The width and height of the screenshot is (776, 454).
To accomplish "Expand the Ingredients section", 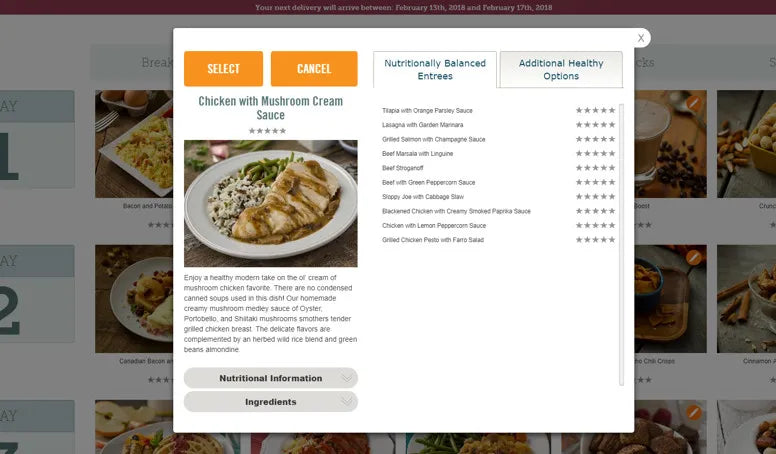I will [271, 402].
